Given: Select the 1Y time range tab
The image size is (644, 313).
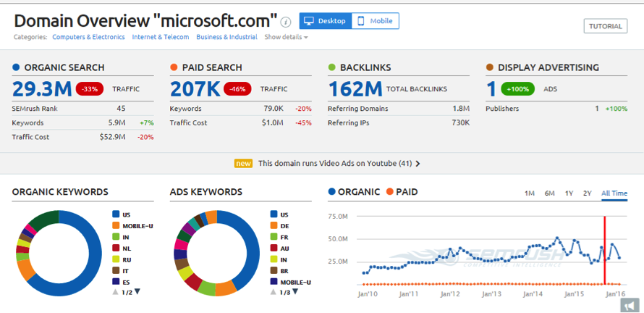Looking at the screenshot, I should coord(569,193).
